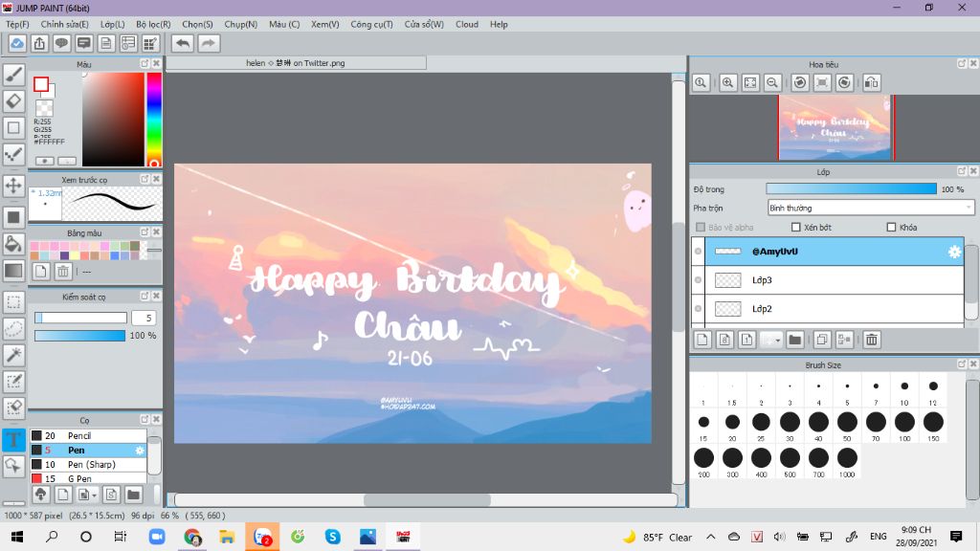Toggle the Bảo vệ alpha checkbox
The image size is (980, 551).
coord(701,228)
